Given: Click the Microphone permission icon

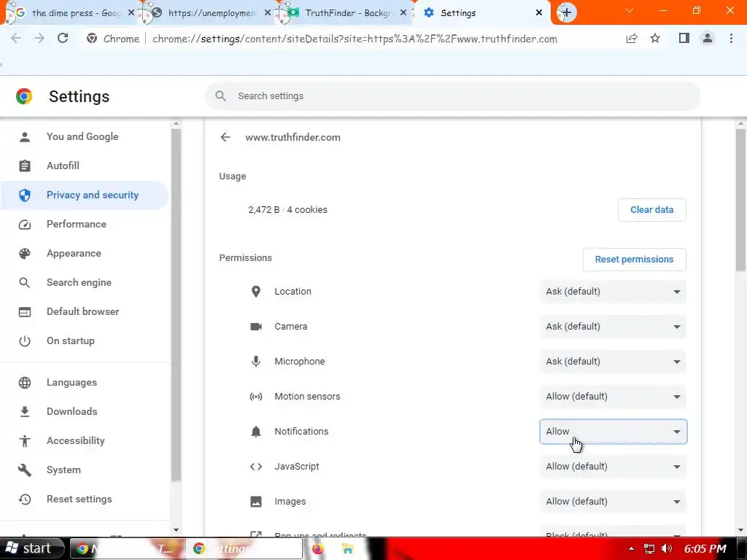Looking at the screenshot, I should [x=256, y=362].
